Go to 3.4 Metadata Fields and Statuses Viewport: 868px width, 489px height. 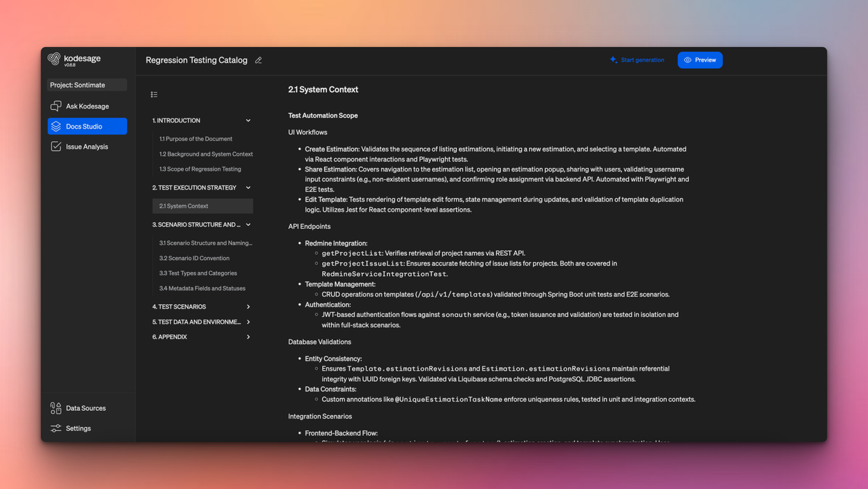(x=202, y=288)
